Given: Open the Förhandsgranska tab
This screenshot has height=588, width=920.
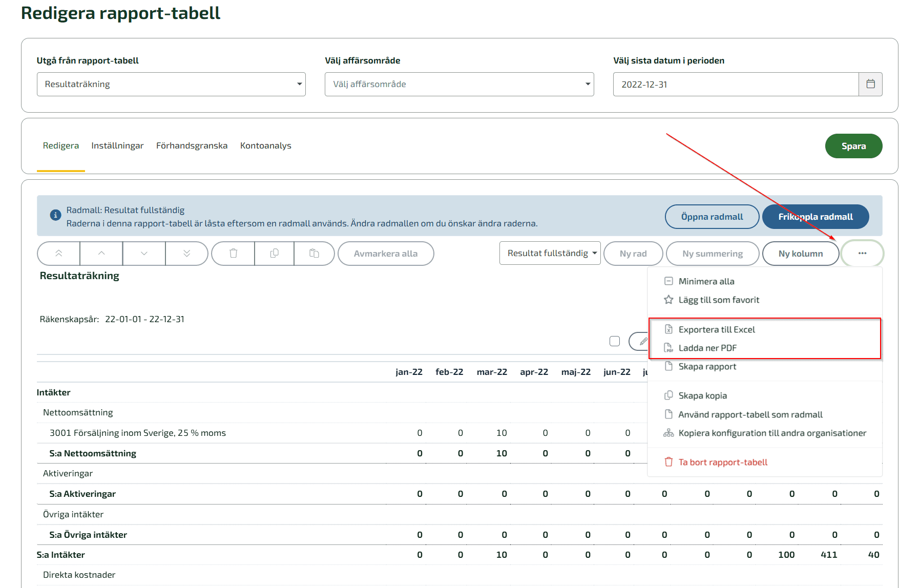Looking at the screenshot, I should (x=192, y=145).
